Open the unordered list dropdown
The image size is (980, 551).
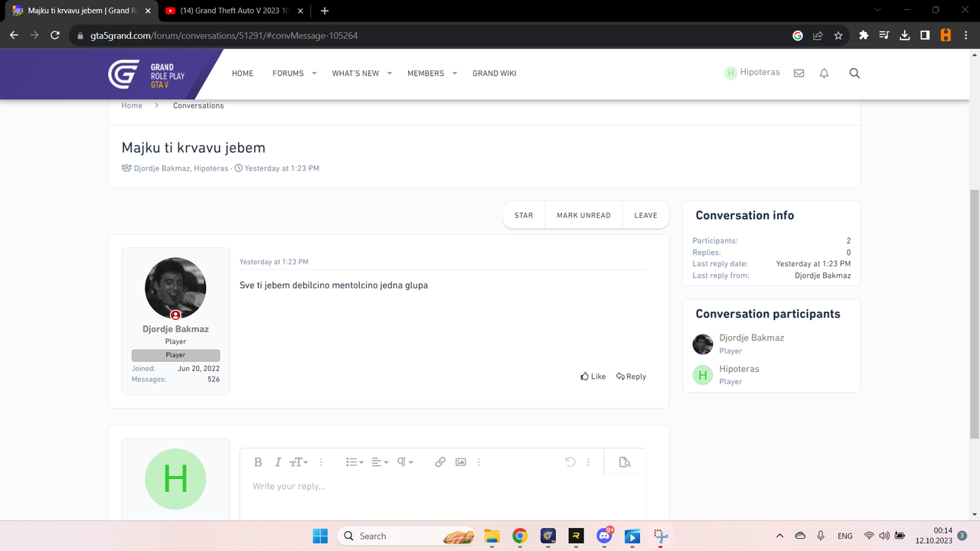click(353, 461)
